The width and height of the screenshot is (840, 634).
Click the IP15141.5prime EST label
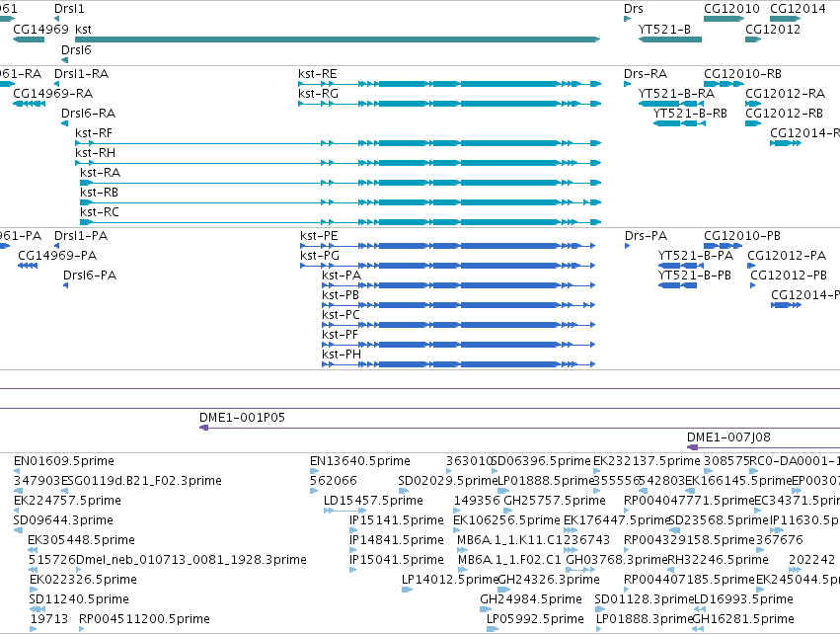click(x=397, y=520)
